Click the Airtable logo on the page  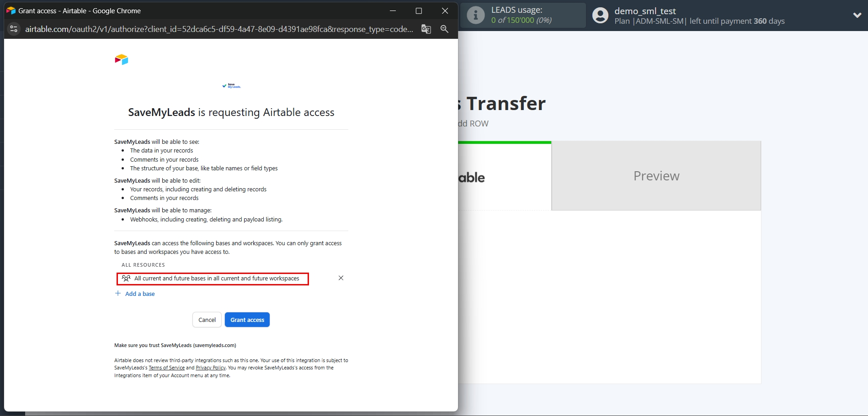pyautogui.click(x=122, y=60)
